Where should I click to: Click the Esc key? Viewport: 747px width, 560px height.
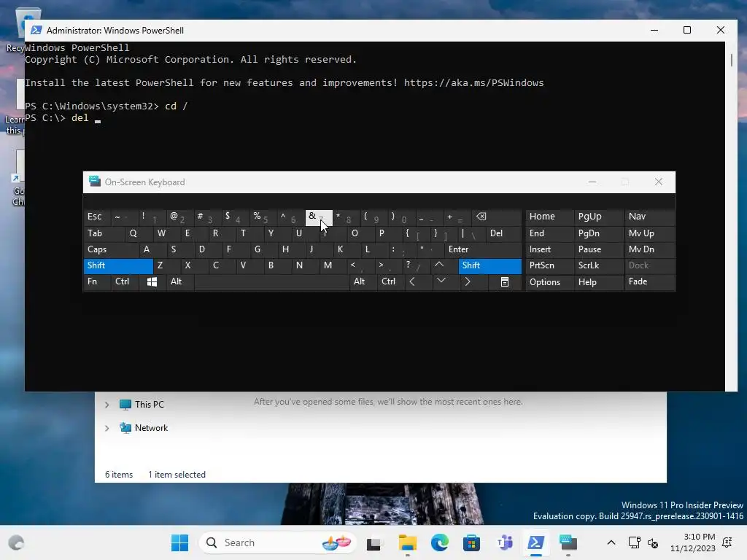97,217
